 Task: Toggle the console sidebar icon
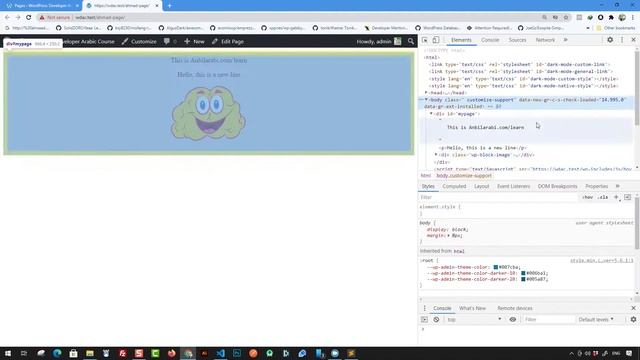point(424,320)
